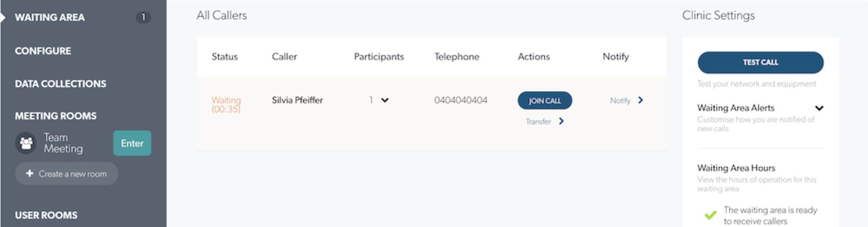The image size is (868, 227).
Task: Click the green ready checkmark icon
Action: tap(710, 215)
